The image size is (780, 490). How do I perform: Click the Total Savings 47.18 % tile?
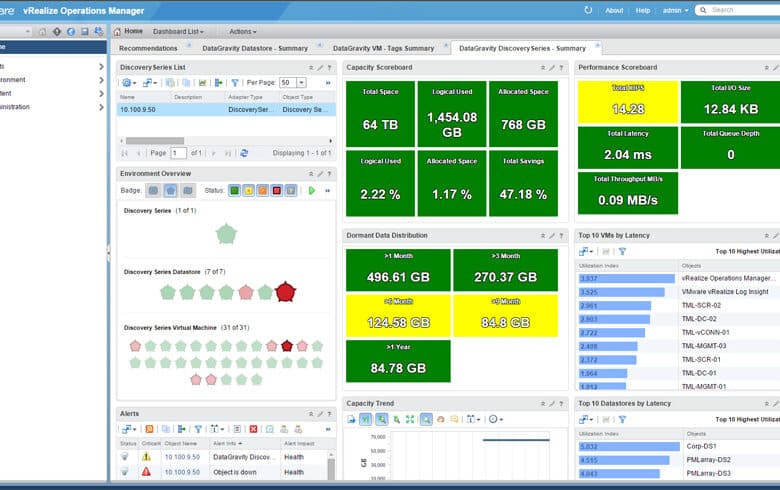pyautogui.click(x=523, y=184)
